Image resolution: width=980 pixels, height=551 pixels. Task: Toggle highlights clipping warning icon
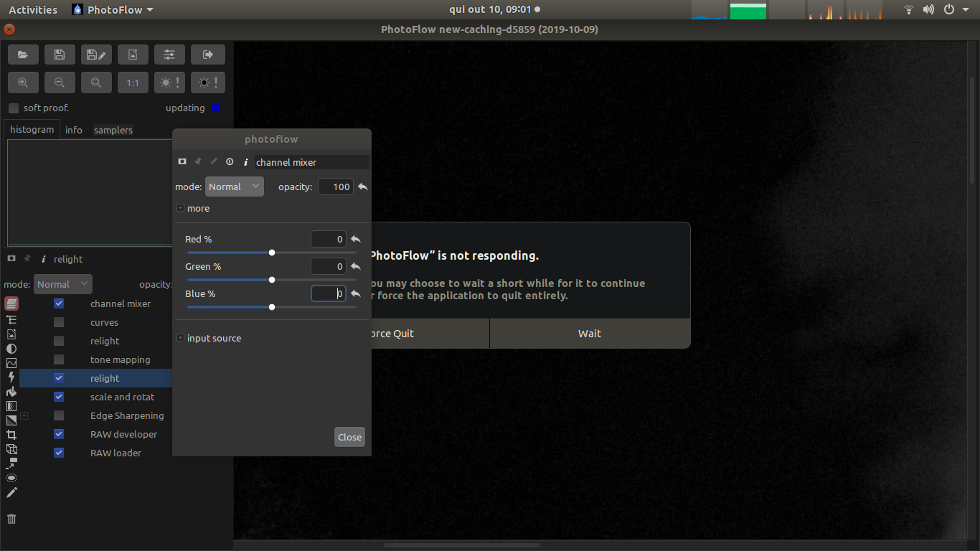coord(171,83)
